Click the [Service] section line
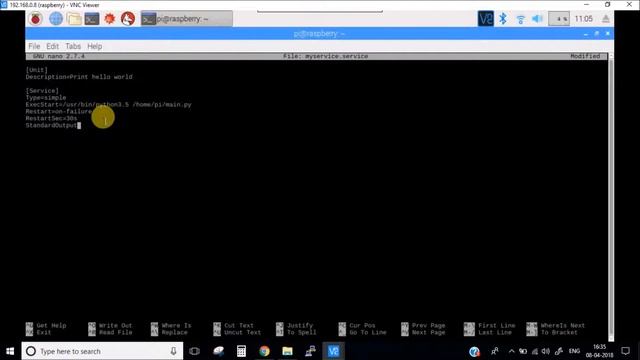 42,91
